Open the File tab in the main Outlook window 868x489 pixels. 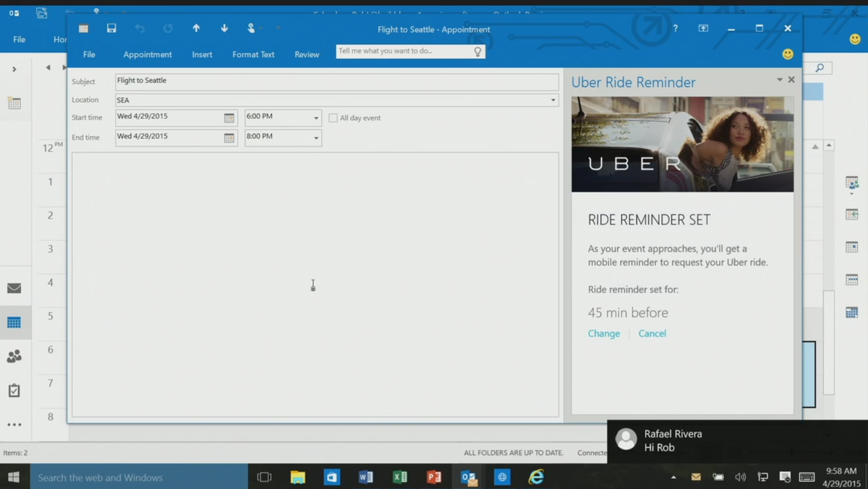[19, 39]
